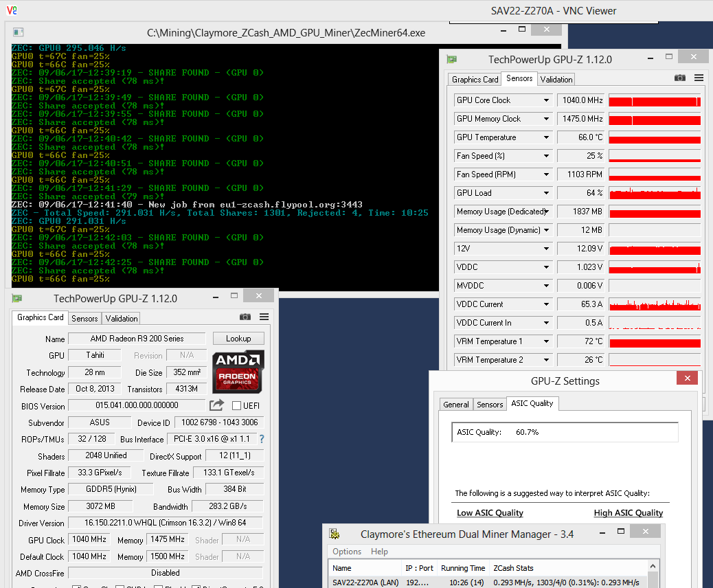The width and height of the screenshot is (713, 588).
Task: Switch to General tab in GPU-Z Settings
Action: click(455, 405)
